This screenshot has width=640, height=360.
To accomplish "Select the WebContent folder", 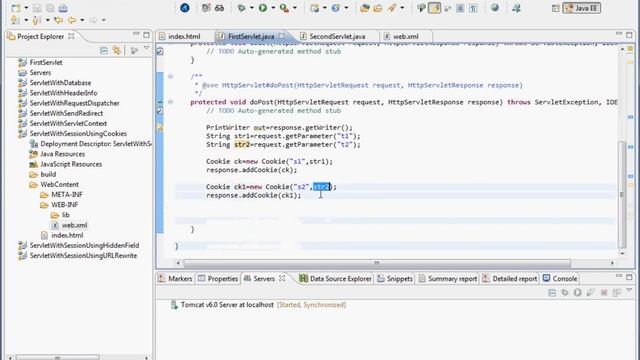I will [x=59, y=184].
